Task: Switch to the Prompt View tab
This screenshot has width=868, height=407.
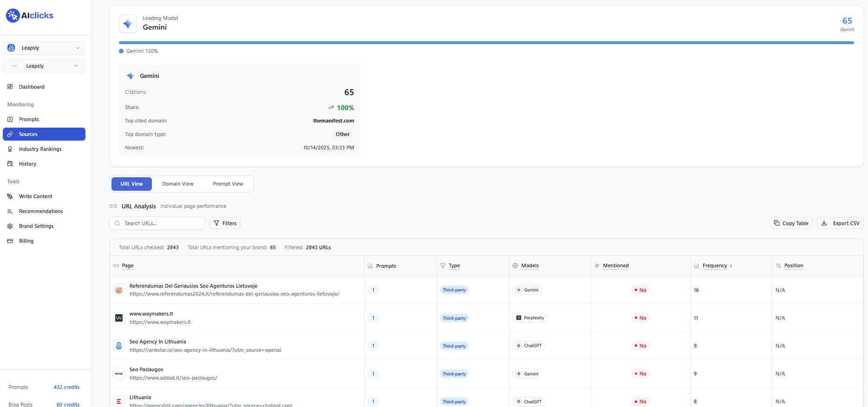Action: pyautogui.click(x=228, y=184)
